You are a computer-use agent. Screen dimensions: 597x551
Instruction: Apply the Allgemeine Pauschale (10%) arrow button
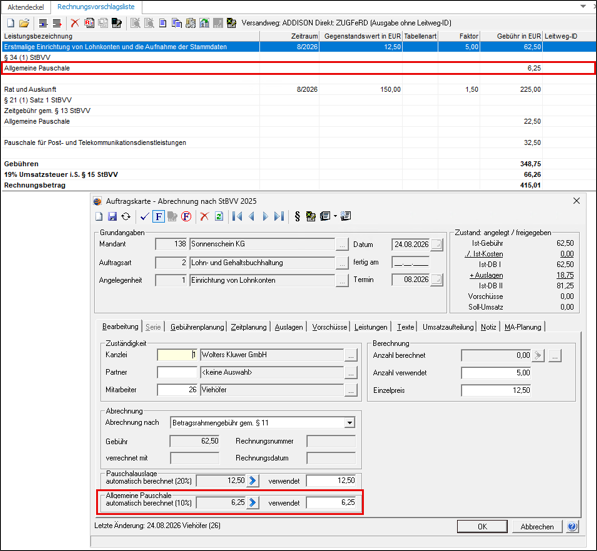(252, 503)
